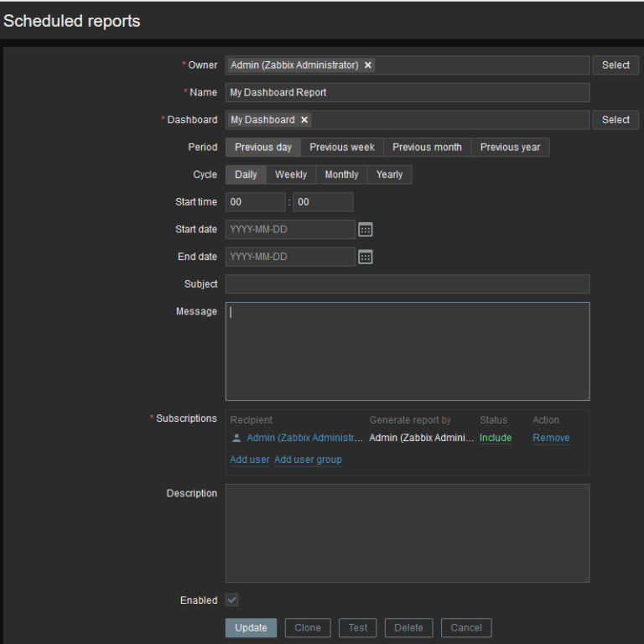Toggle the Enabled checkbox

pyautogui.click(x=232, y=600)
